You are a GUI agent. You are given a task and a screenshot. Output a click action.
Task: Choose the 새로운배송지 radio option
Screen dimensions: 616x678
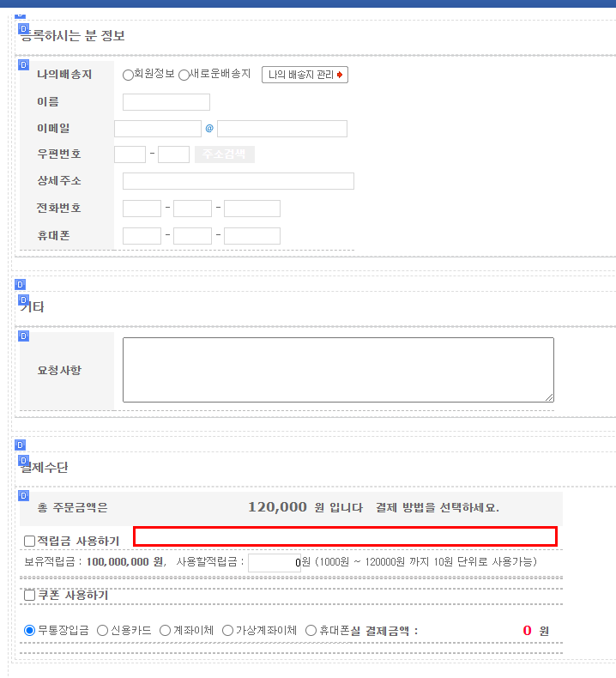pyautogui.click(x=184, y=76)
